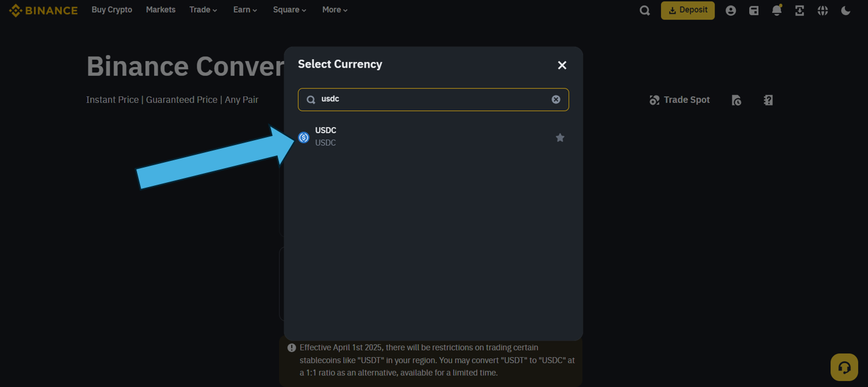View notifications via bell icon
868x387 pixels.
[777, 10]
